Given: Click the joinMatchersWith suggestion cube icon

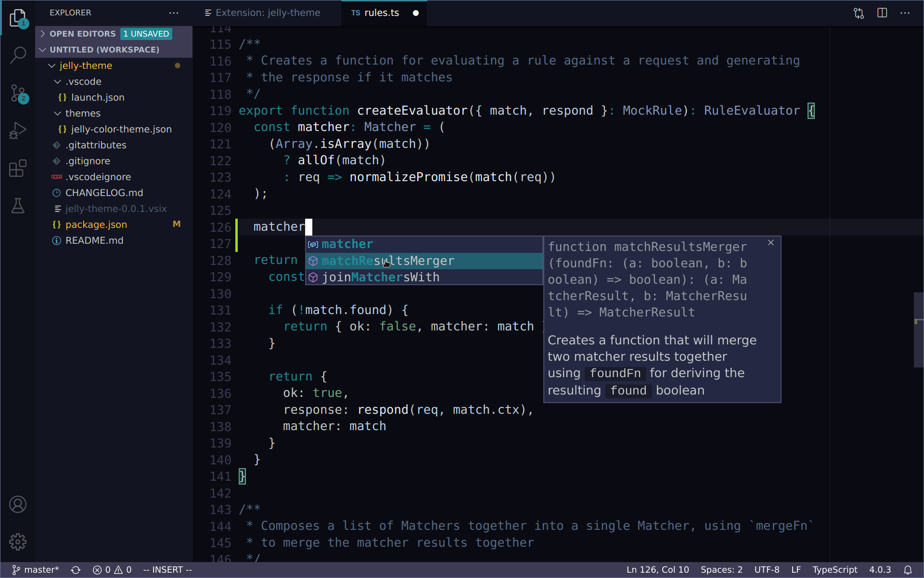Looking at the screenshot, I should pyautogui.click(x=313, y=277).
